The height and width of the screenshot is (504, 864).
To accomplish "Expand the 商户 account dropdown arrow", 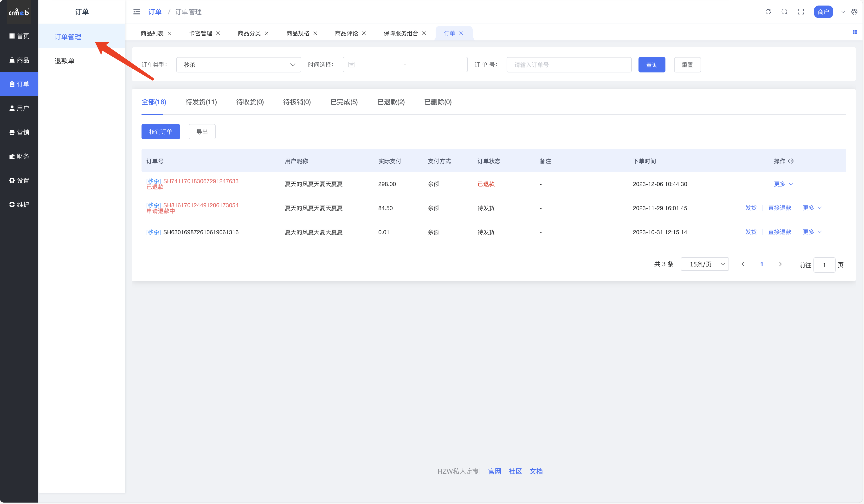I will tap(843, 12).
